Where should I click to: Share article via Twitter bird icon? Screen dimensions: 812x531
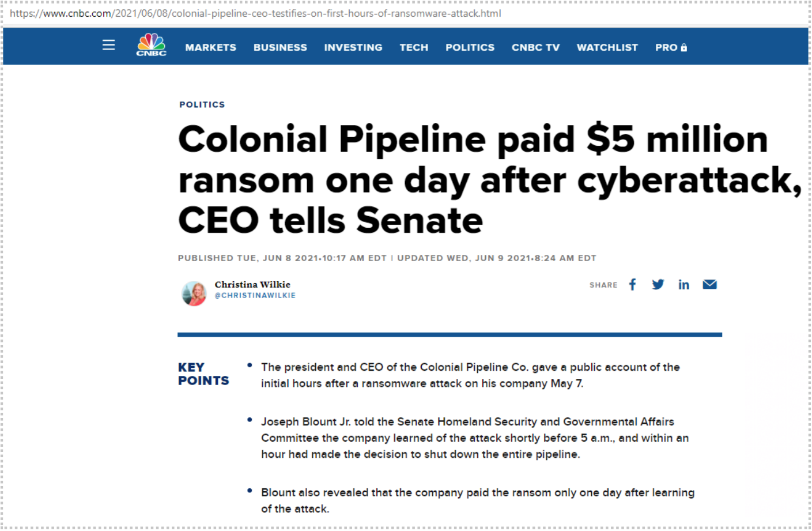click(x=658, y=284)
